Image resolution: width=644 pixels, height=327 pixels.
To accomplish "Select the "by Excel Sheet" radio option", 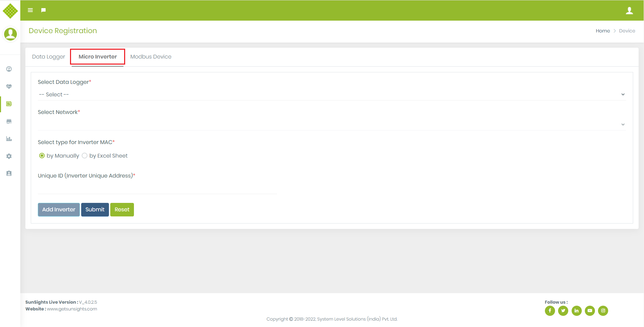I will (85, 156).
